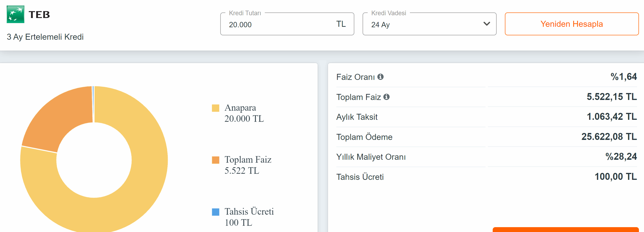Click the 25.622,08 TL total payment value

(609, 137)
